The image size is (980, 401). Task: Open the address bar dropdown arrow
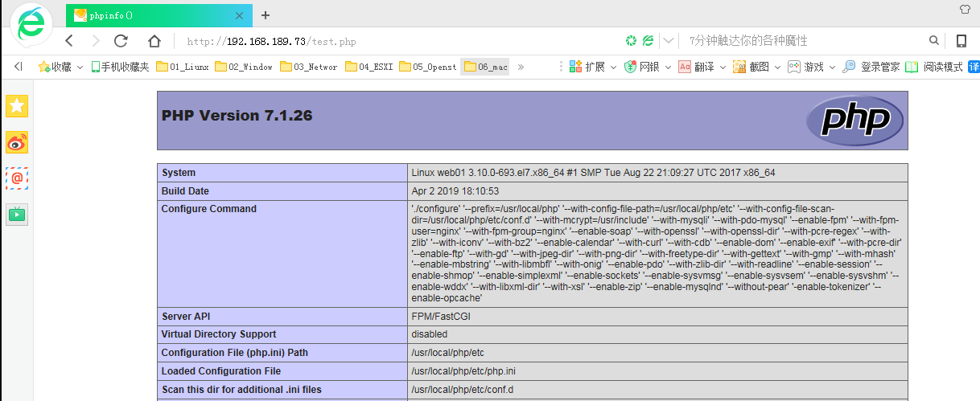point(669,41)
